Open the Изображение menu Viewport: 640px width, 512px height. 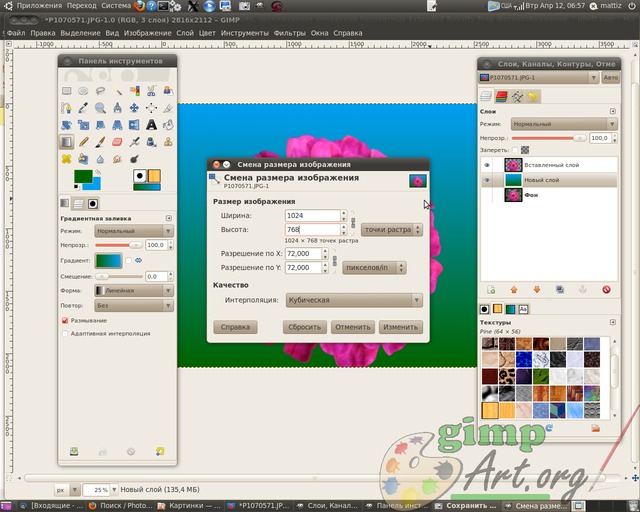coord(148,33)
